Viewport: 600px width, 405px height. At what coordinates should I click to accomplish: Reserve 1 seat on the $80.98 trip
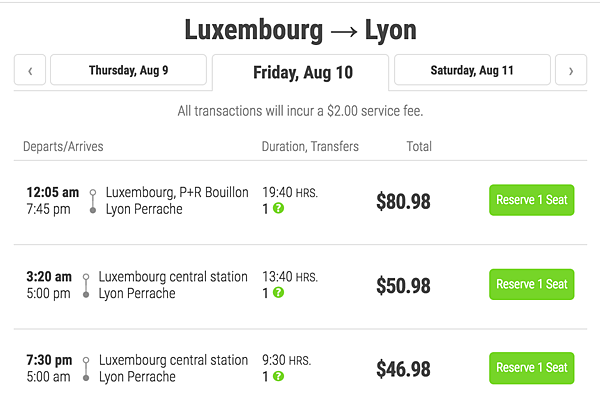[531, 200]
